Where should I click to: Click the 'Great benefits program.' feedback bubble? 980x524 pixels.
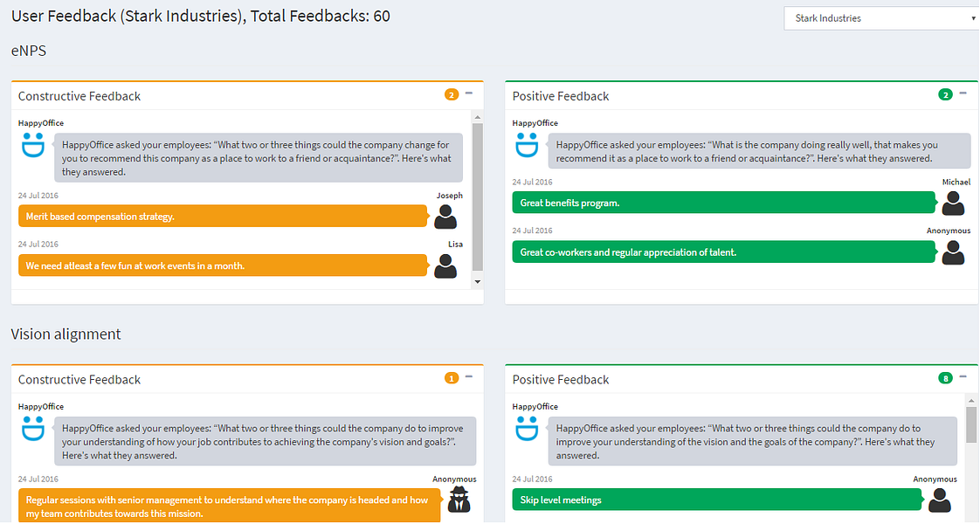(724, 203)
